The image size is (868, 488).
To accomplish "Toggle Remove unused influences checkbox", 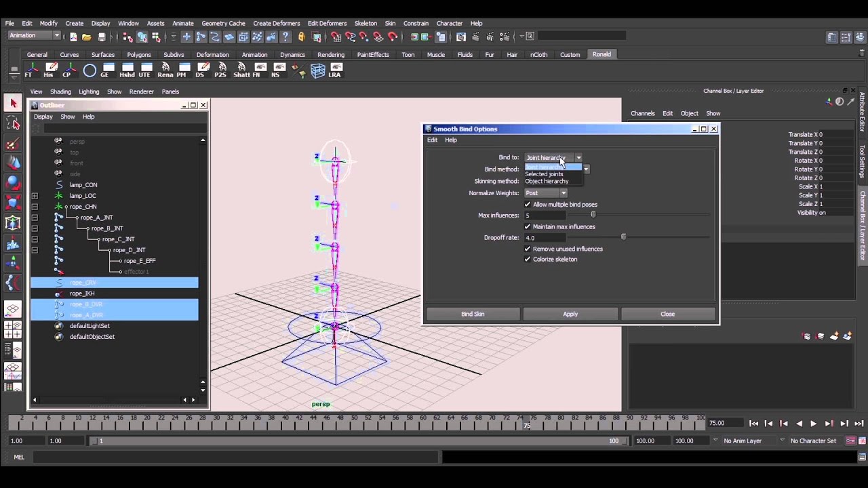I will point(528,249).
